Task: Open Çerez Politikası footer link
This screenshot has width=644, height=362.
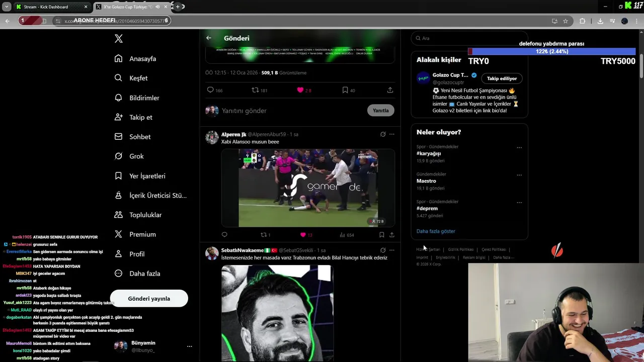Action: pos(494,249)
